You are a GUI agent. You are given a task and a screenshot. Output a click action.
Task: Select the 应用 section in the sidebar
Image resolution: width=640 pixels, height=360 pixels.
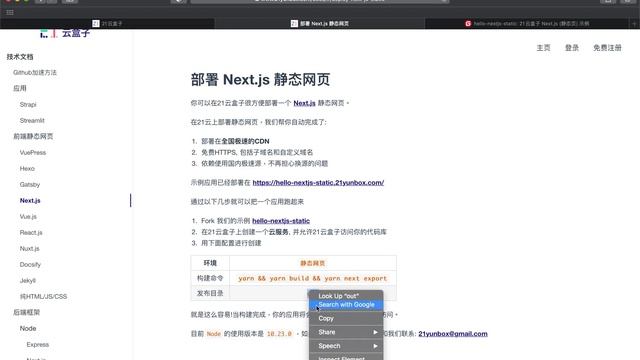click(x=20, y=88)
